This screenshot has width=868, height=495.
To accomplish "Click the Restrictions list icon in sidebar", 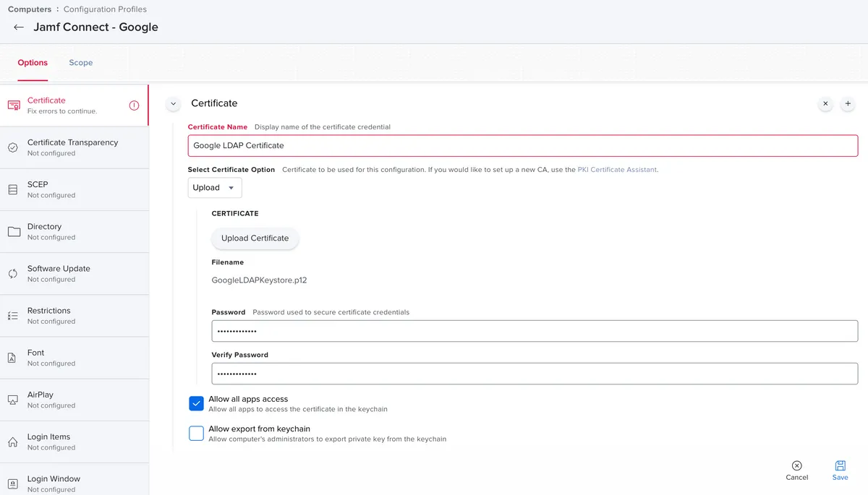I will (12, 314).
